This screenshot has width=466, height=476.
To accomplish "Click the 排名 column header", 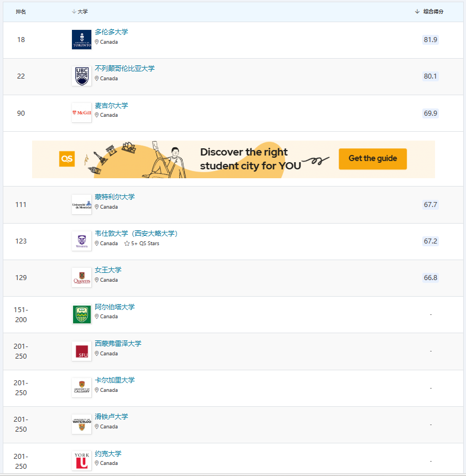I will pyautogui.click(x=20, y=12).
